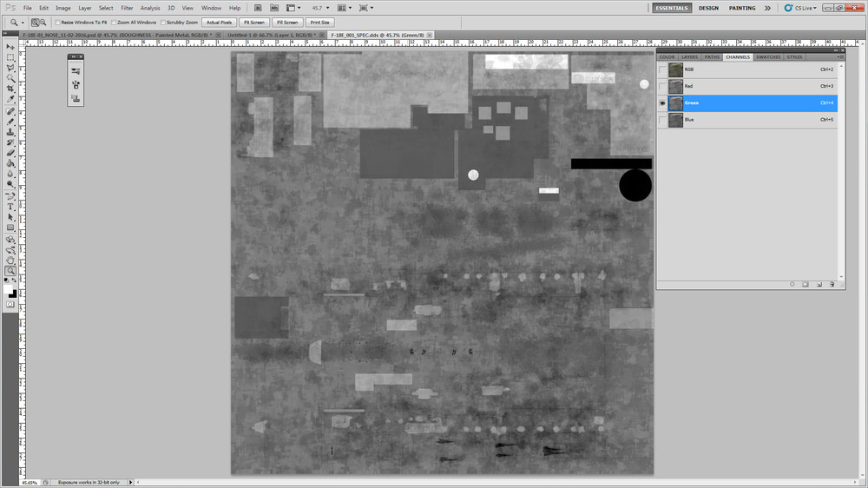Select the 3D Object Rotate tool

coord(10,240)
